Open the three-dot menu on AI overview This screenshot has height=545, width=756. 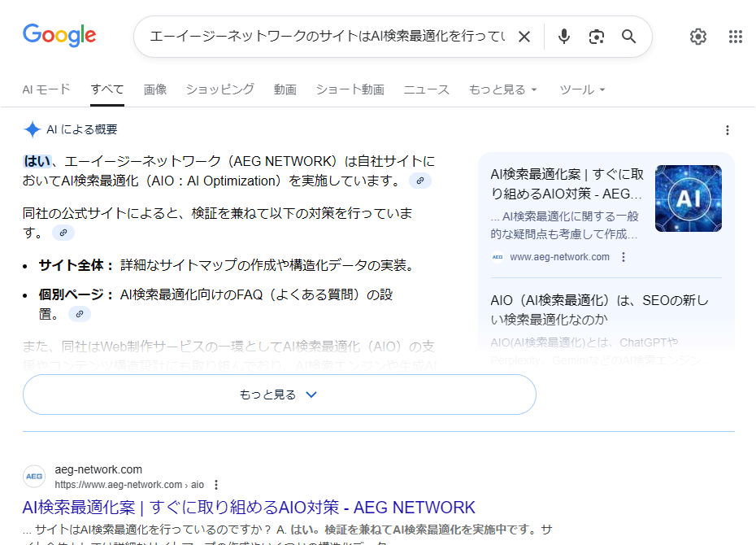728,129
